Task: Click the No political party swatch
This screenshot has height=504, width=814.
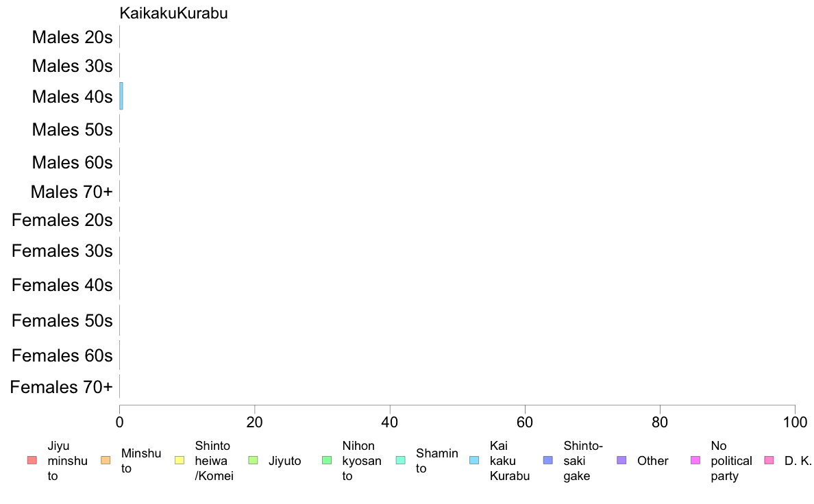Action: point(695,460)
